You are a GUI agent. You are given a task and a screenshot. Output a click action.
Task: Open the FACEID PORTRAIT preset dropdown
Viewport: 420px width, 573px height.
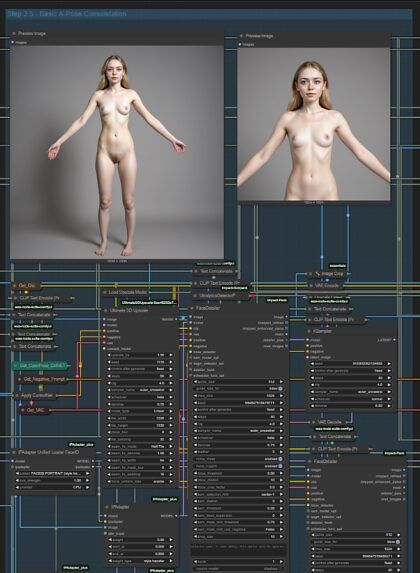pyautogui.click(x=52, y=474)
